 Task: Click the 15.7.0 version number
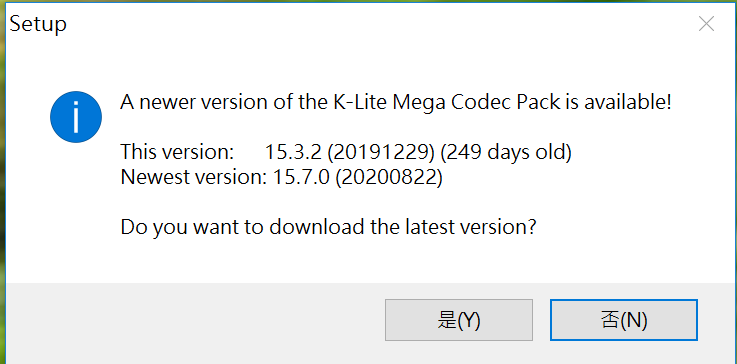coord(301,177)
